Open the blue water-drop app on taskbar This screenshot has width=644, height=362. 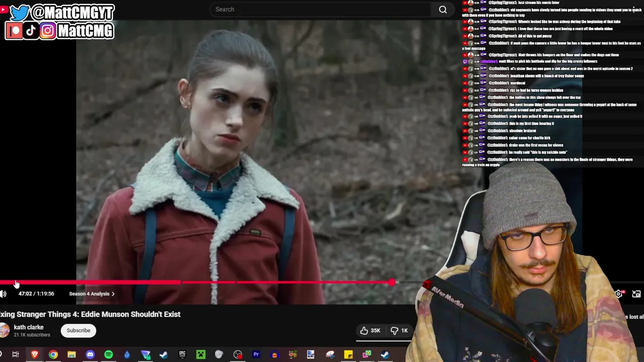pyautogui.click(x=127, y=355)
